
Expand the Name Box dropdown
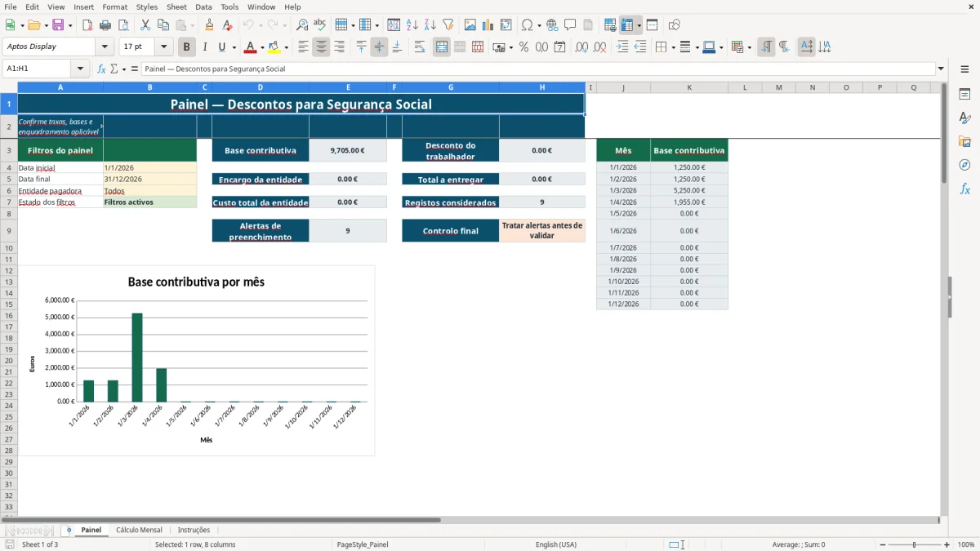80,69
